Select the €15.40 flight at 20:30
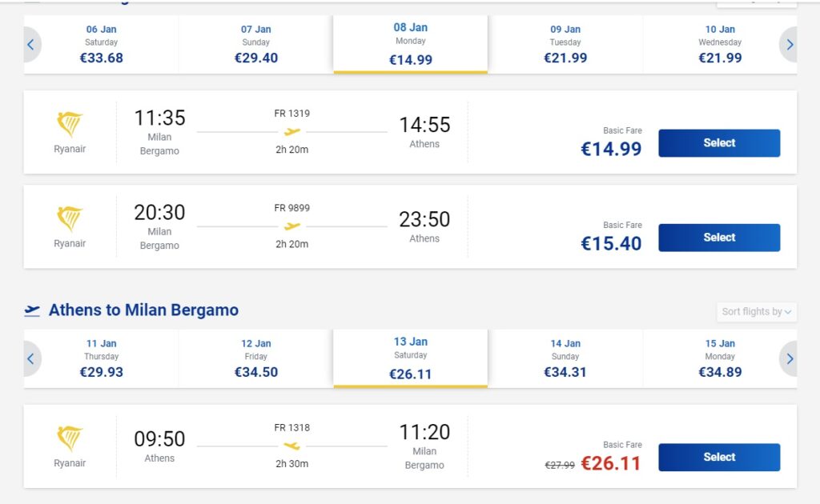The height and width of the screenshot is (504, 820). point(718,238)
